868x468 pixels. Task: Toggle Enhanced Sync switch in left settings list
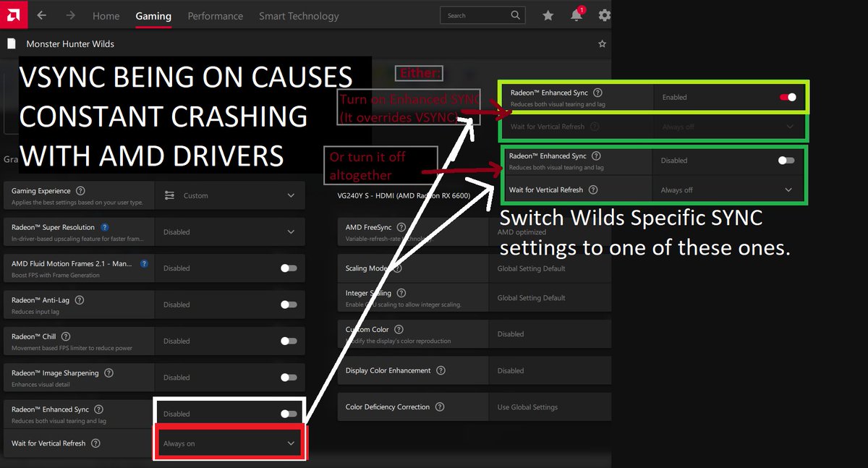[289, 414]
